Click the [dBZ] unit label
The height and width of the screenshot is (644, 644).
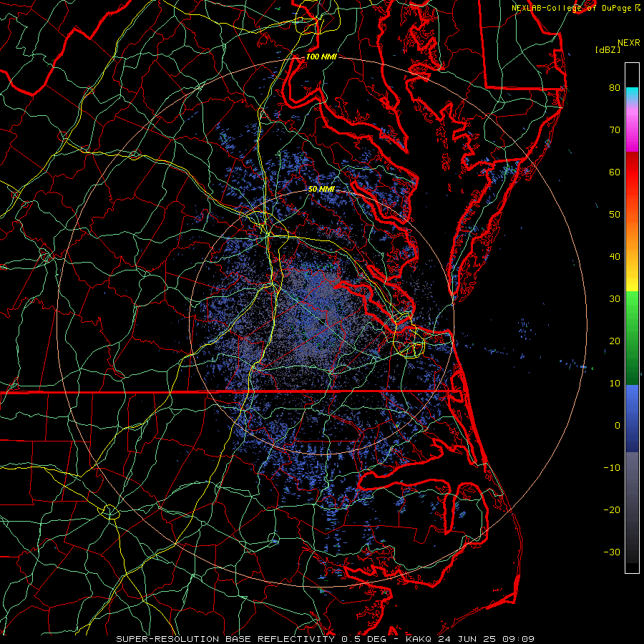point(608,50)
